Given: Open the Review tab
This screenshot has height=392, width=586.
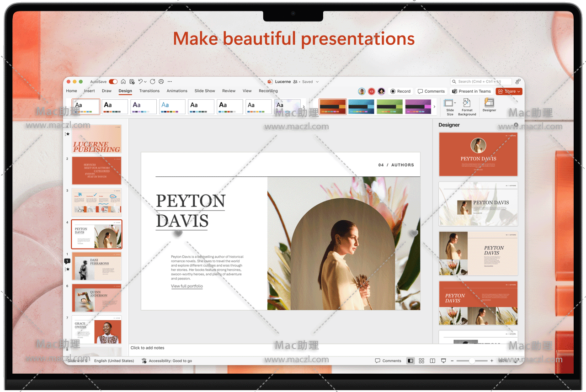Looking at the screenshot, I should point(229,91).
